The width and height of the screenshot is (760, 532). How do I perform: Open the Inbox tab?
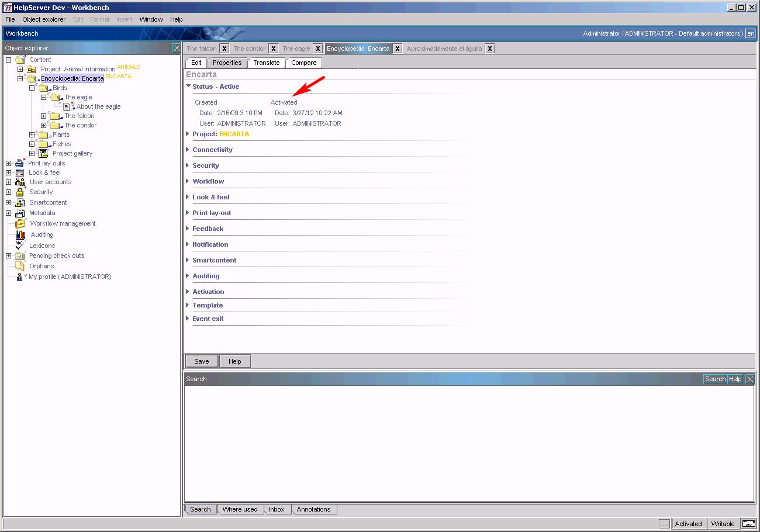click(277, 509)
